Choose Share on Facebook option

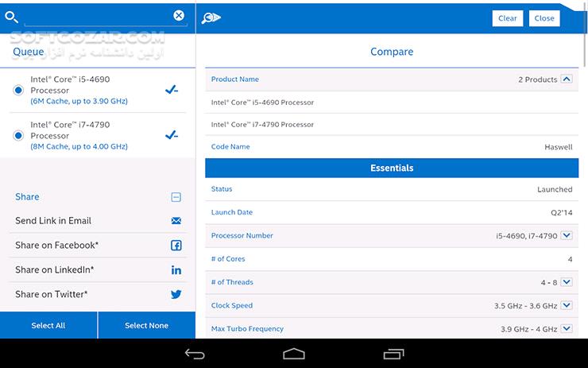pos(99,246)
